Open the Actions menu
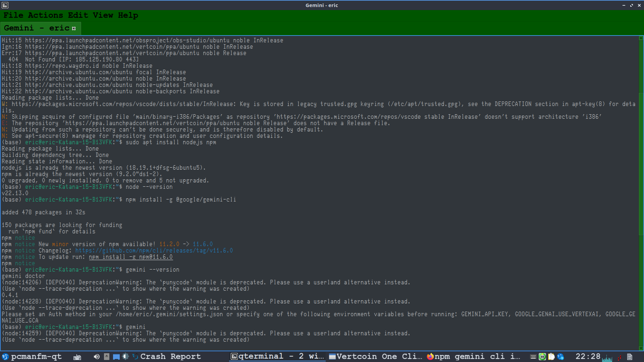This screenshot has width=644, height=362. coord(45,15)
